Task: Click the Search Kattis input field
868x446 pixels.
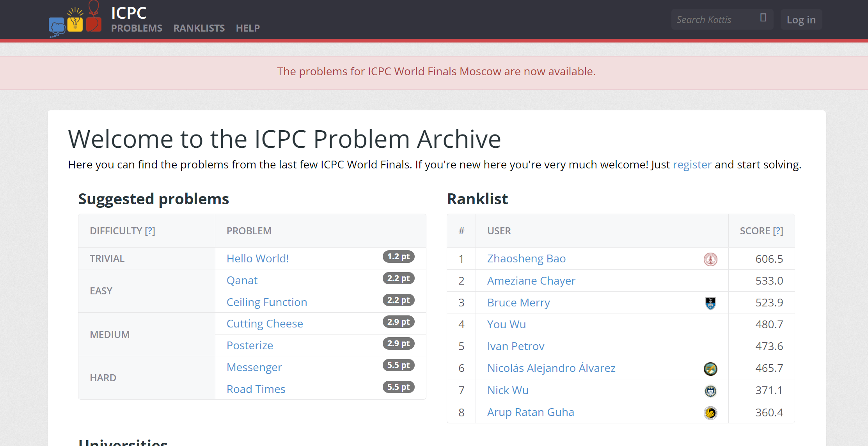Action: tap(714, 19)
